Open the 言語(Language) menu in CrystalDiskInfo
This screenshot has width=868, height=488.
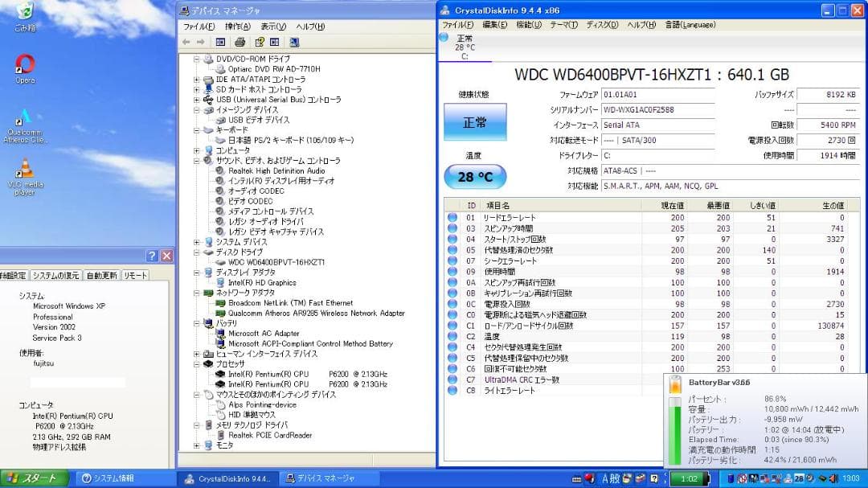[x=690, y=25]
